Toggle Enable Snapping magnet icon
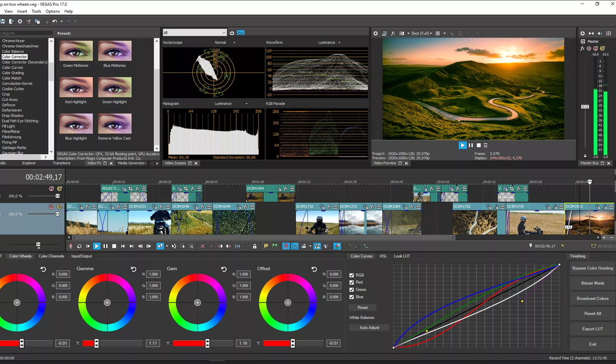Image resolution: width=616 pixels, height=364 pixels. tap(286, 246)
